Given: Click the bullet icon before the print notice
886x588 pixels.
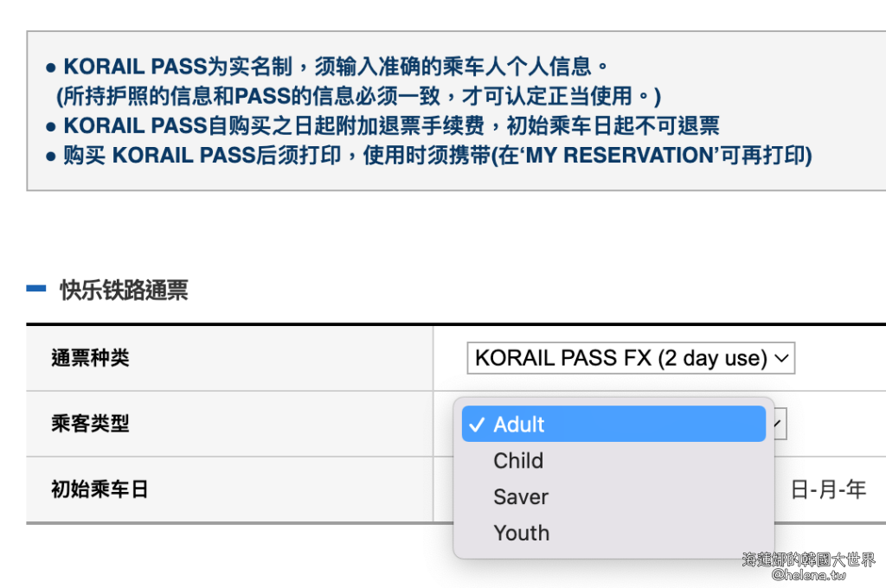Looking at the screenshot, I should (51, 157).
